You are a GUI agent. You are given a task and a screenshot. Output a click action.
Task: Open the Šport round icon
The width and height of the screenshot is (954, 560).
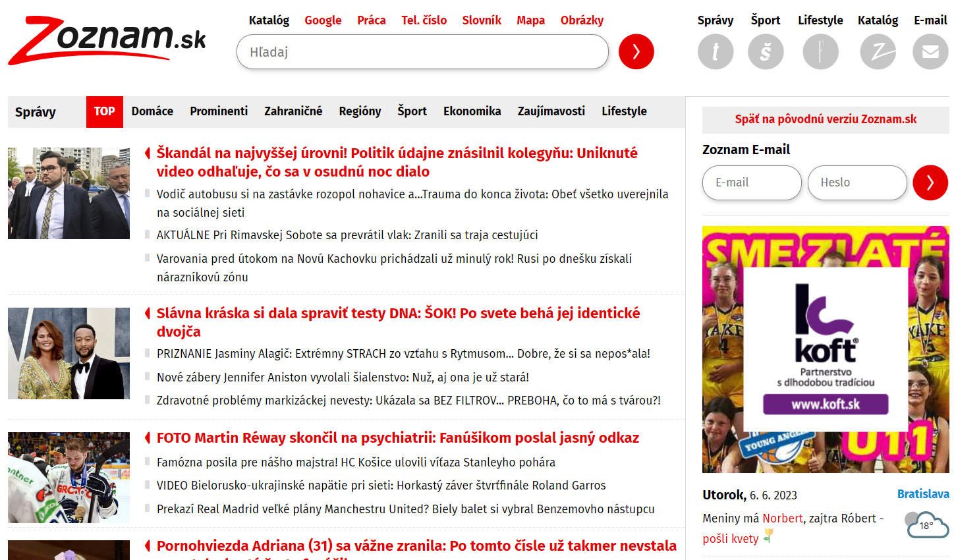tap(766, 51)
